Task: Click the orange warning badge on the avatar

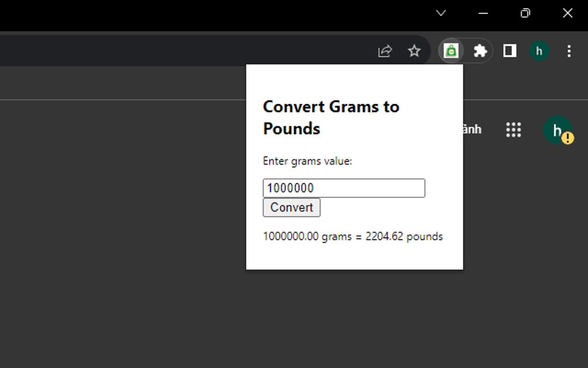Action: click(x=567, y=138)
